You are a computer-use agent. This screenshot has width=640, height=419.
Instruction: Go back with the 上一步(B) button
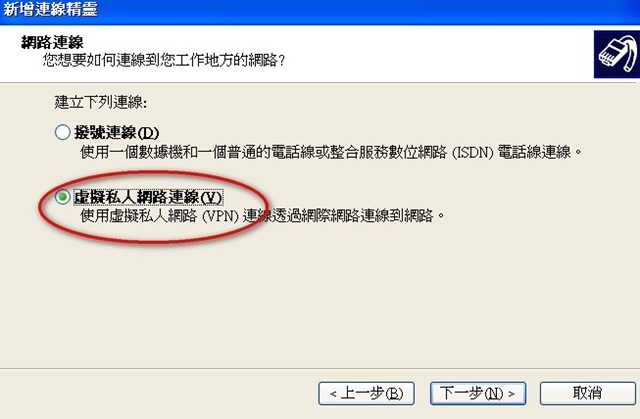pyautogui.click(x=366, y=393)
